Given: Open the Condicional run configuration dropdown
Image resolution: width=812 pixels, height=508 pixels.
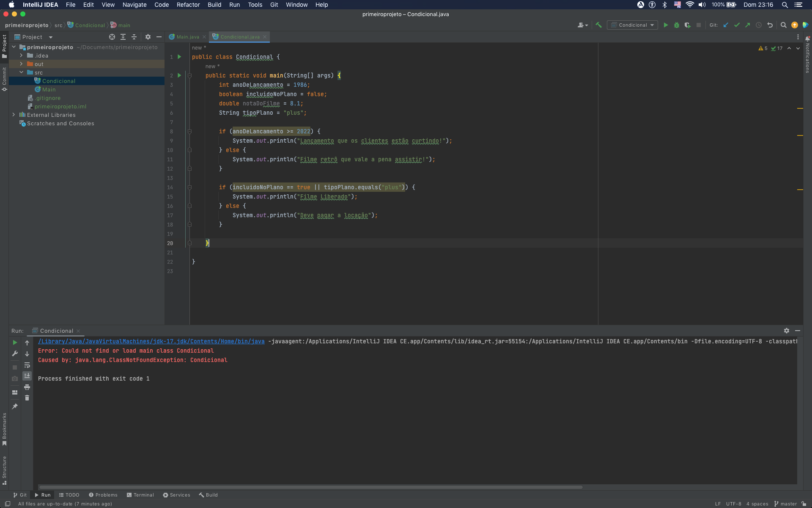Looking at the screenshot, I should (632, 25).
